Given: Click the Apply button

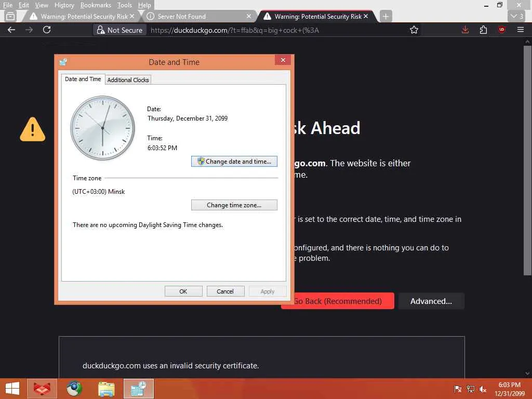Looking at the screenshot, I should [268, 291].
